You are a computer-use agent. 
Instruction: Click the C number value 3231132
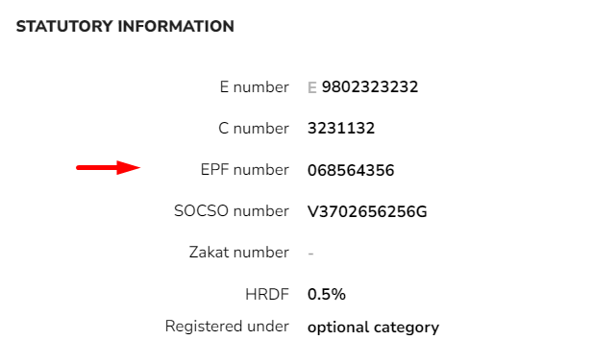click(x=341, y=129)
